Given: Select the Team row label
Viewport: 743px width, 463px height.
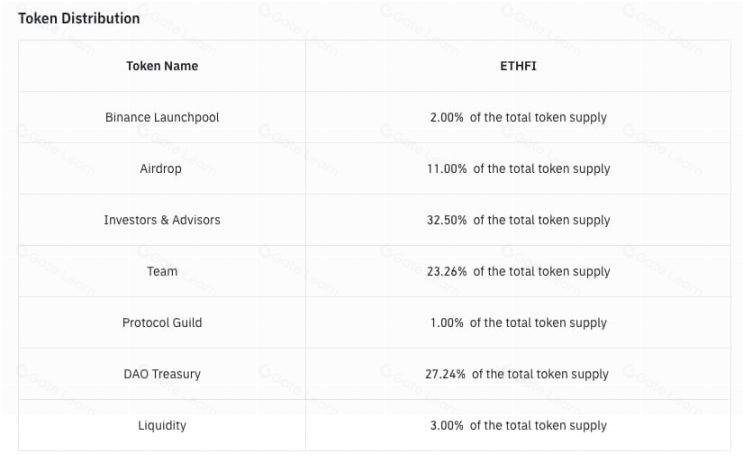Looking at the screenshot, I should [x=162, y=271].
